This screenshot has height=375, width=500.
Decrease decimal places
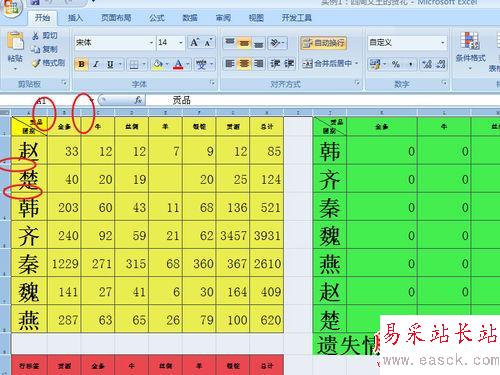tap(441, 64)
